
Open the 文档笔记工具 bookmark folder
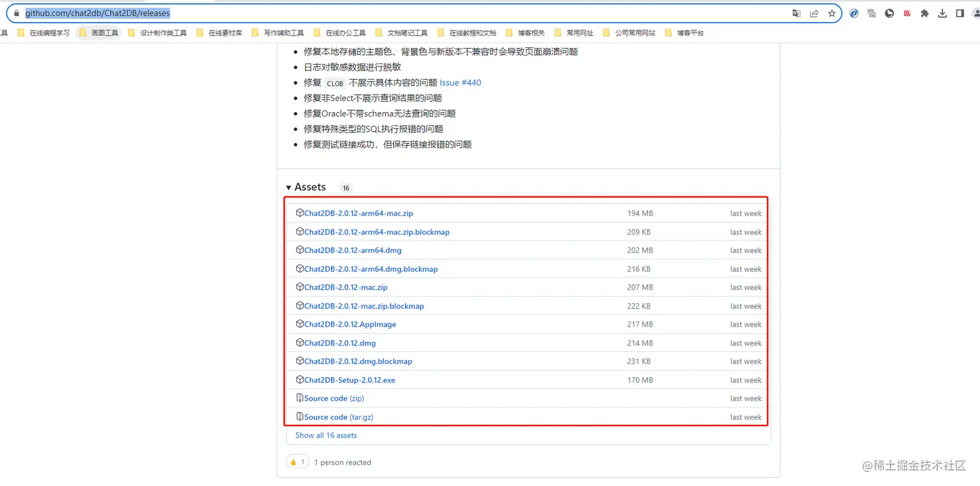pos(401,32)
